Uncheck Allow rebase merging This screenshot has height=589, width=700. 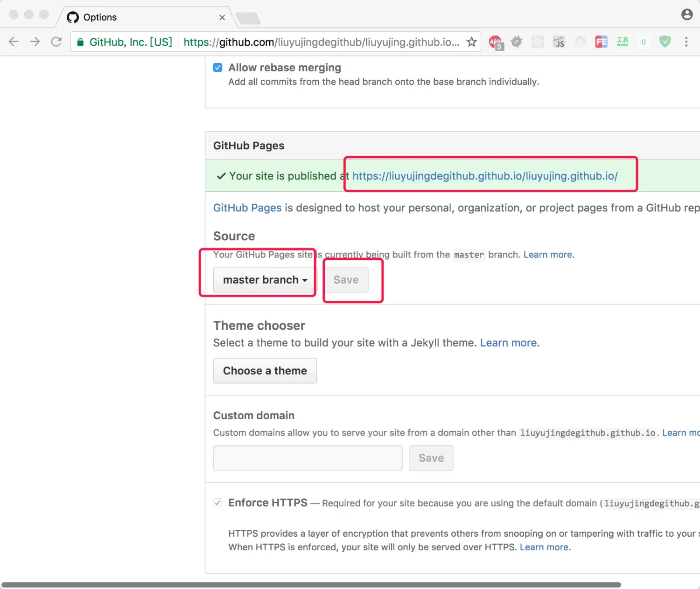[x=218, y=68]
